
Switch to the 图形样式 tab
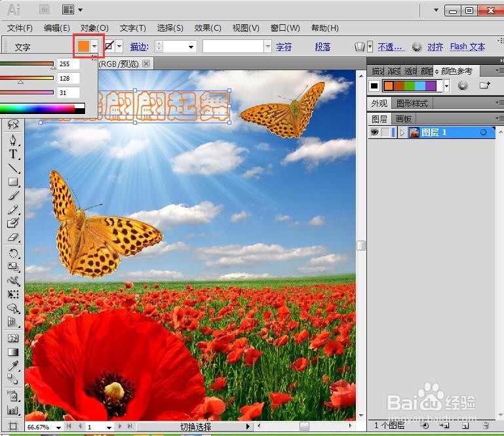pyautogui.click(x=412, y=104)
